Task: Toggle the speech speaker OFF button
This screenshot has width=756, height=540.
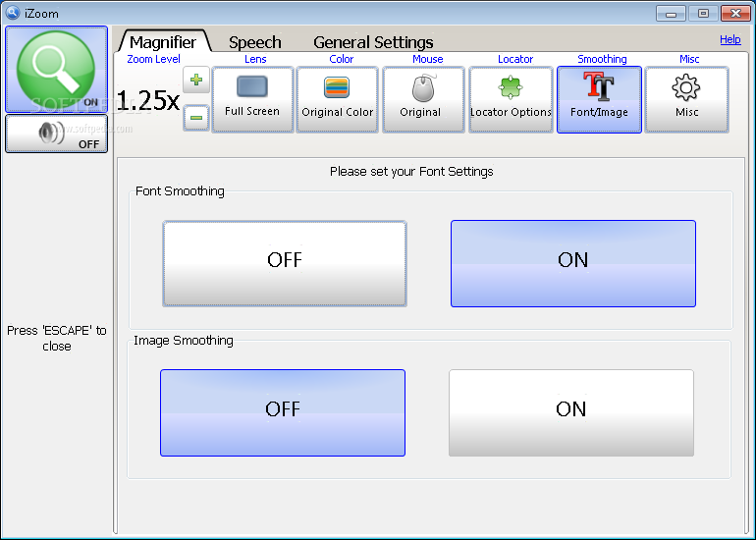Action: (x=56, y=134)
